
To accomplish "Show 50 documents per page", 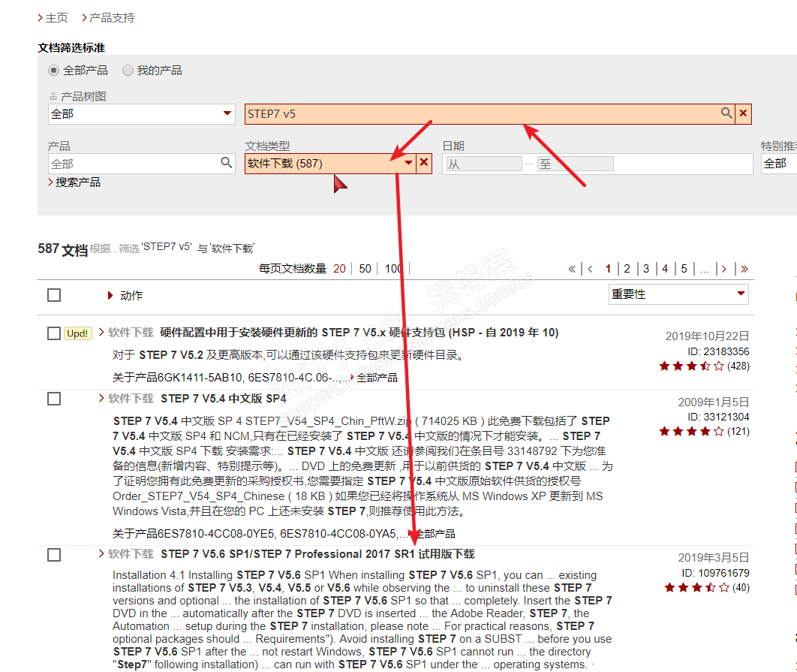I will coord(365,269).
